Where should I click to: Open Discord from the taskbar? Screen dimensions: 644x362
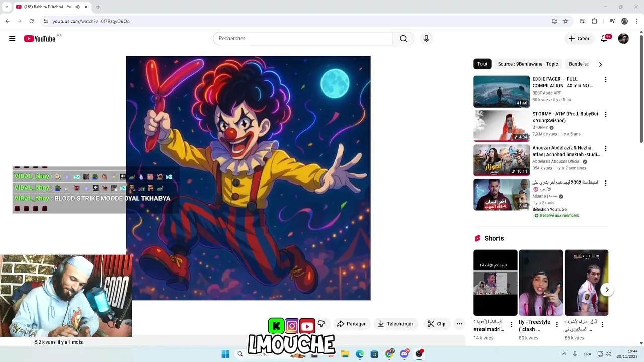404,354
